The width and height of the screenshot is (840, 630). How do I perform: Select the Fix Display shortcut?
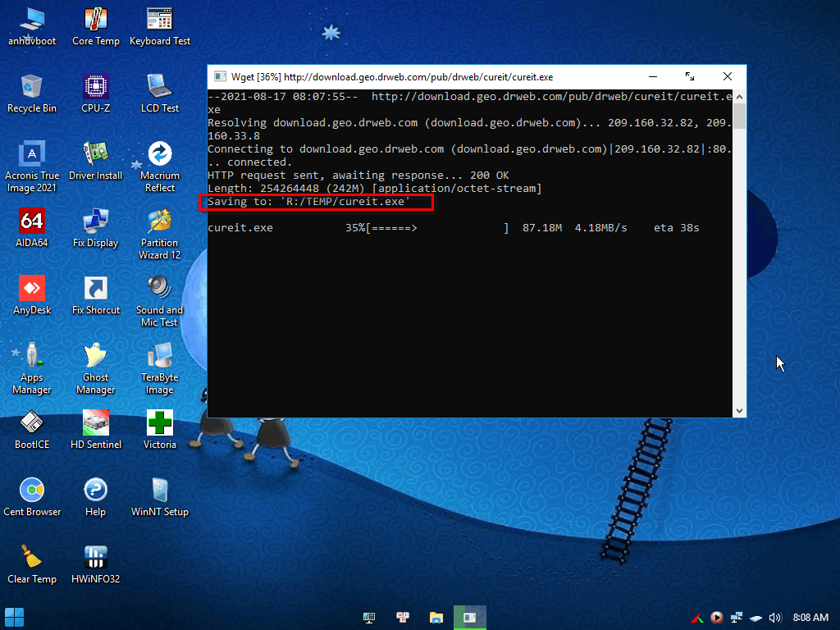tap(96, 228)
